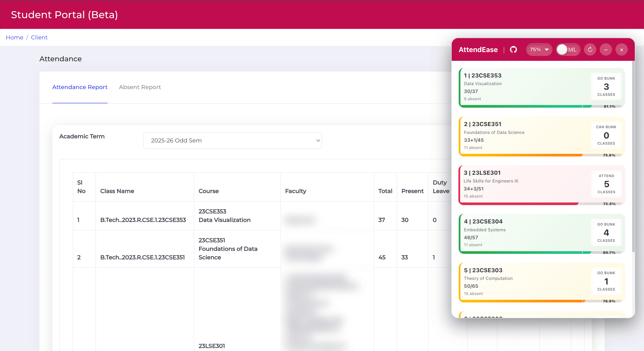Go to Home breadcrumb link

click(14, 37)
